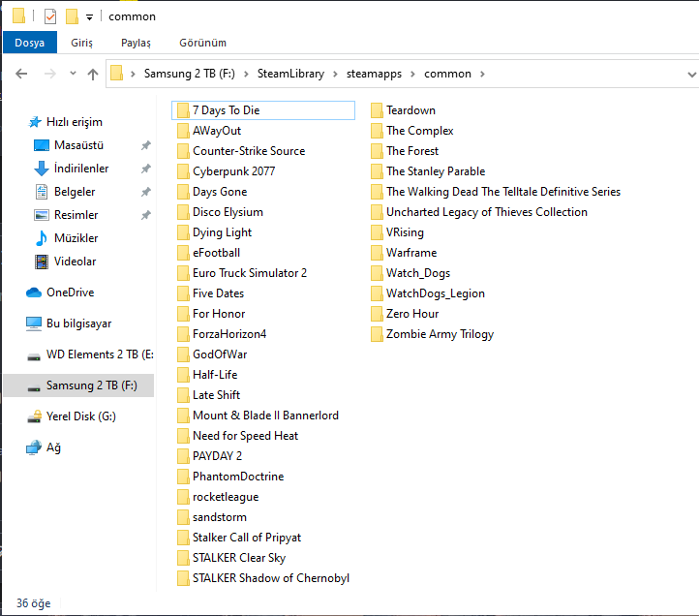699x616 pixels.
Task: Open Müzikler in the sidebar
Action: [76, 238]
